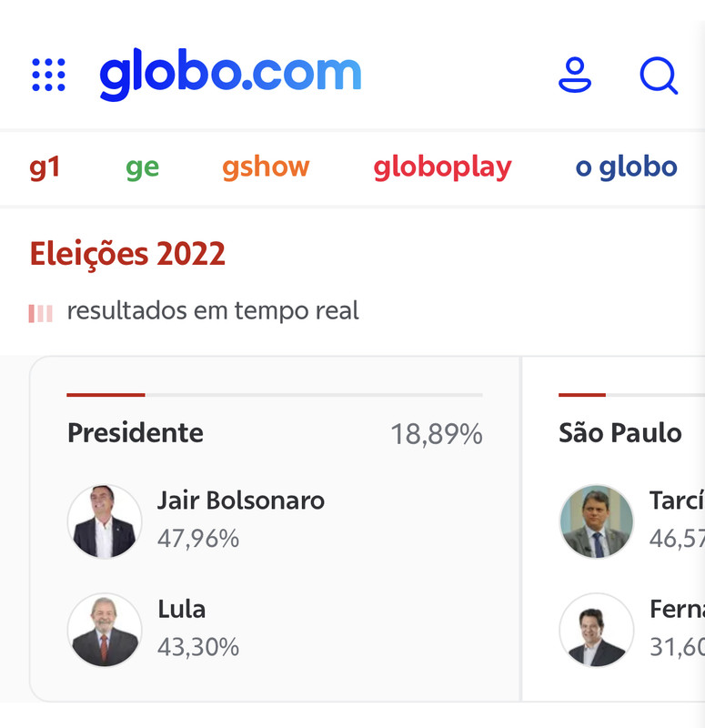Open the grid apps menu icon
Image resolution: width=705 pixels, height=728 pixels.
[x=48, y=75]
